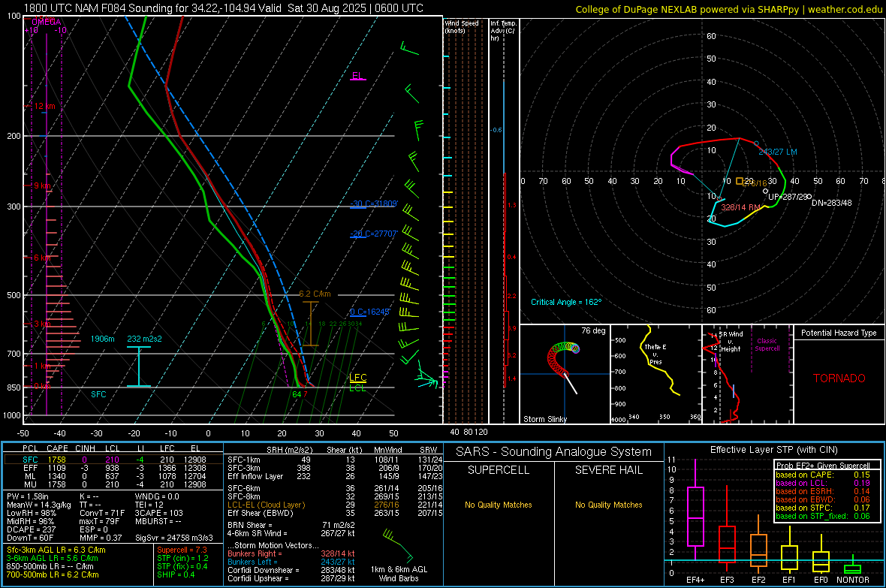Screen dimensions: 886x588
Task: Select the MU parcel row label
Action: coord(30,484)
